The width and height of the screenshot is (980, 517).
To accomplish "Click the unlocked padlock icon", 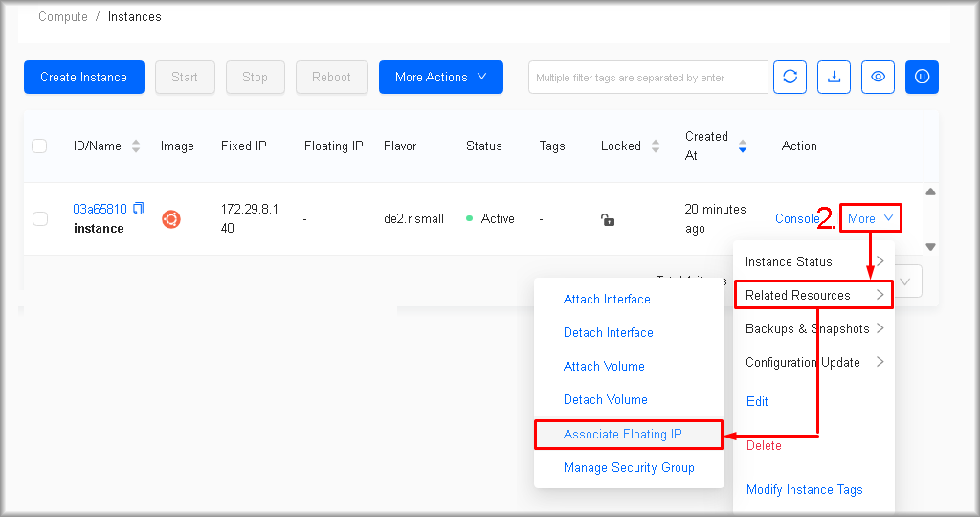I will [x=607, y=219].
